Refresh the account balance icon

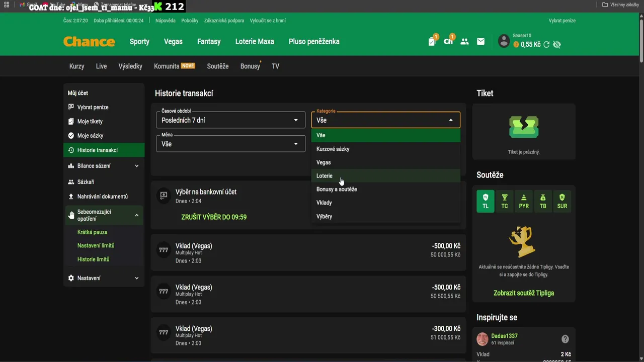click(x=546, y=45)
